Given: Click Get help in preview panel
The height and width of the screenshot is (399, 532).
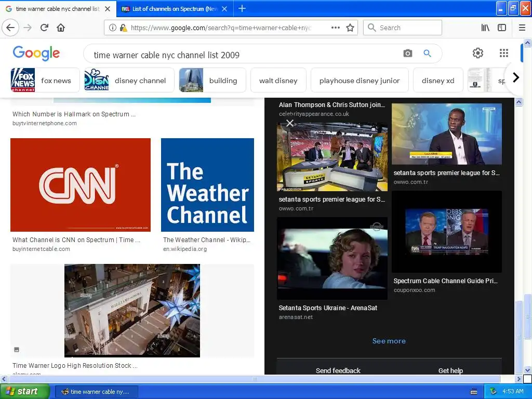Looking at the screenshot, I should click(x=450, y=370).
